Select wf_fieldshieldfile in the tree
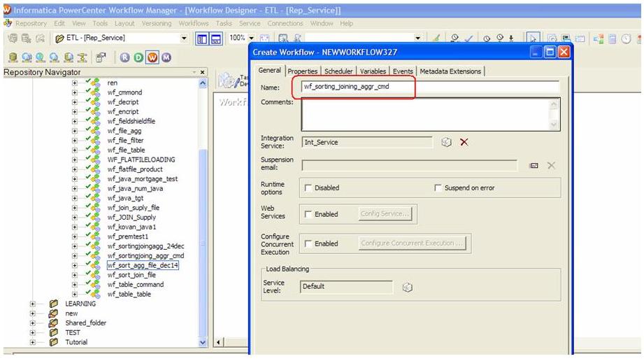The width and height of the screenshot is (644, 361). (131, 121)
